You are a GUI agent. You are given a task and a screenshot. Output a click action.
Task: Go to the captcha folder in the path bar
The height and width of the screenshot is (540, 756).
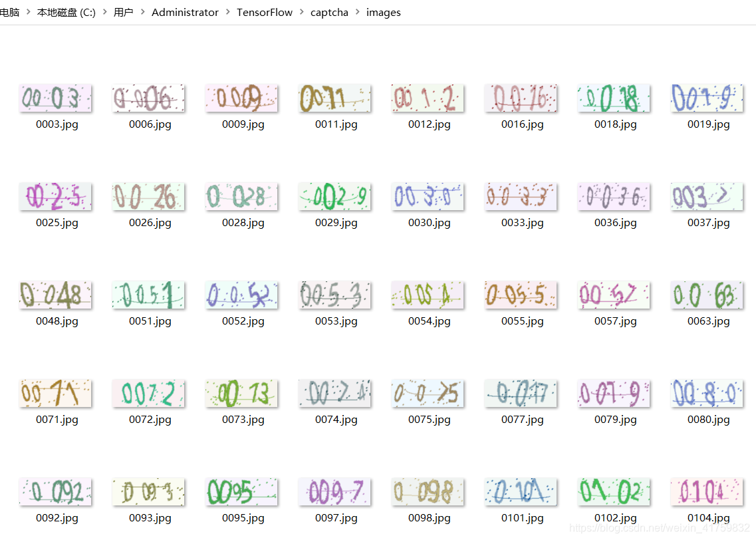point(329,12)
